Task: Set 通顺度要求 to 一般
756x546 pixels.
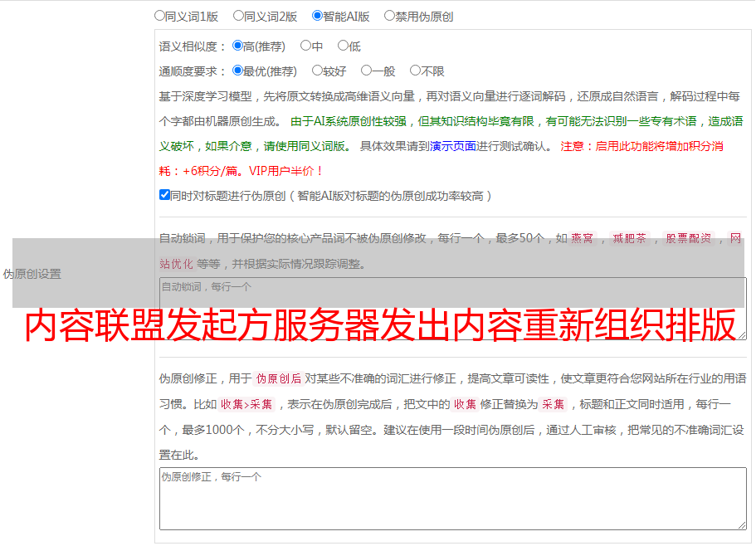Action: coord(367,71)
